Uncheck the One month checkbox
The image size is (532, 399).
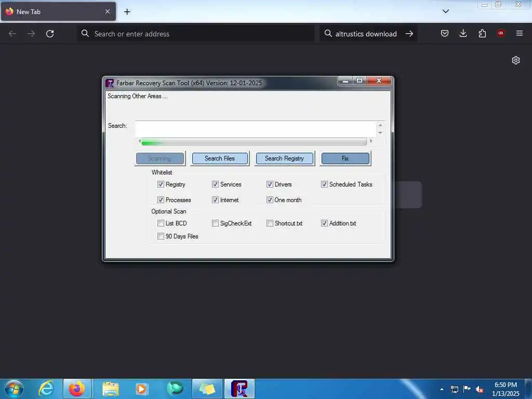click(x=270, y=200)
